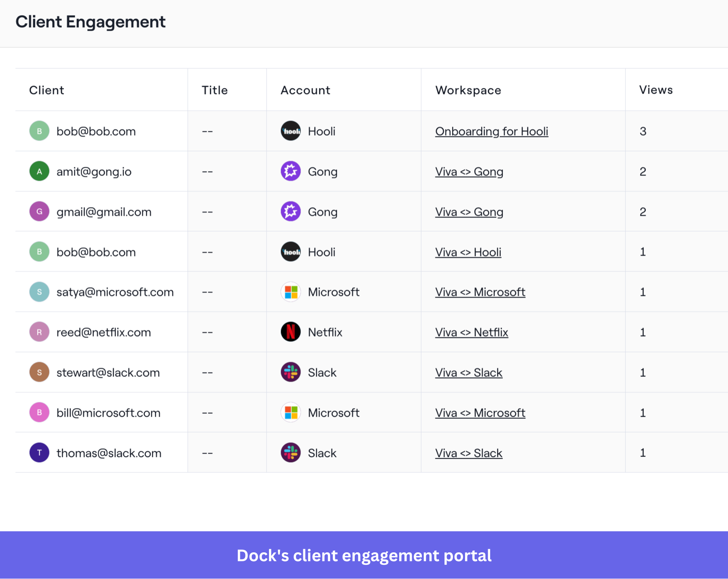The width and height of the screenshot is (728, 579).
Task: Sort by the Title column header
Action: [x=215, y=90]
